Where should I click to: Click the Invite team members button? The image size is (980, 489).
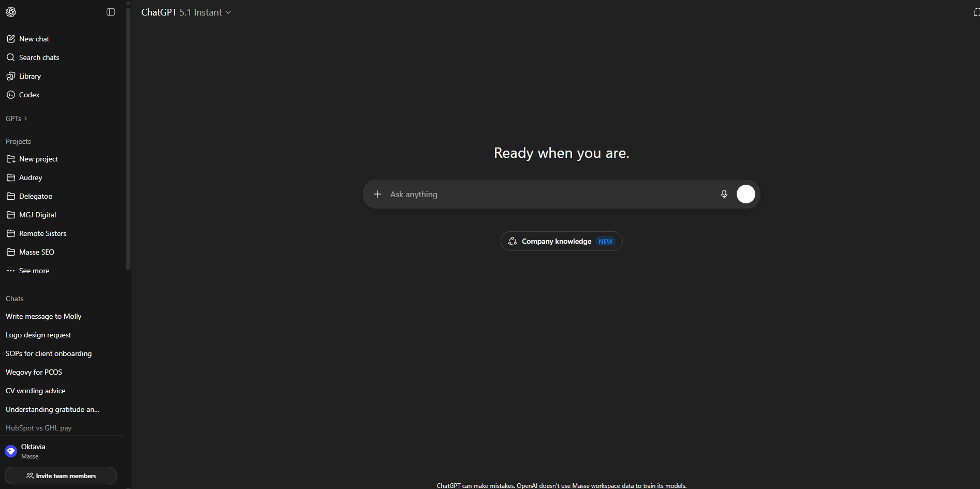click(61, 476)
